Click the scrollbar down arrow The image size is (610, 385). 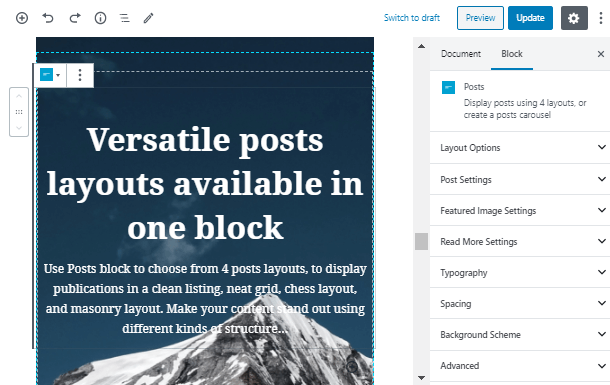click(421, 377)
